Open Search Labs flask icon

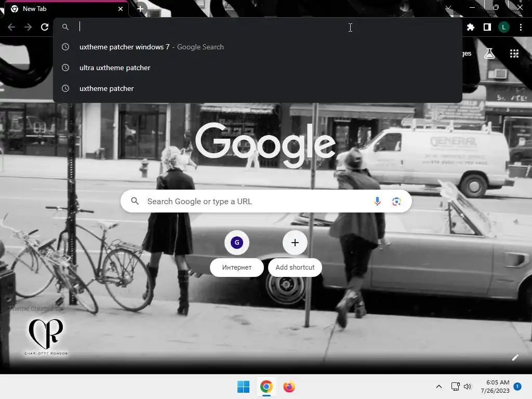489,54
